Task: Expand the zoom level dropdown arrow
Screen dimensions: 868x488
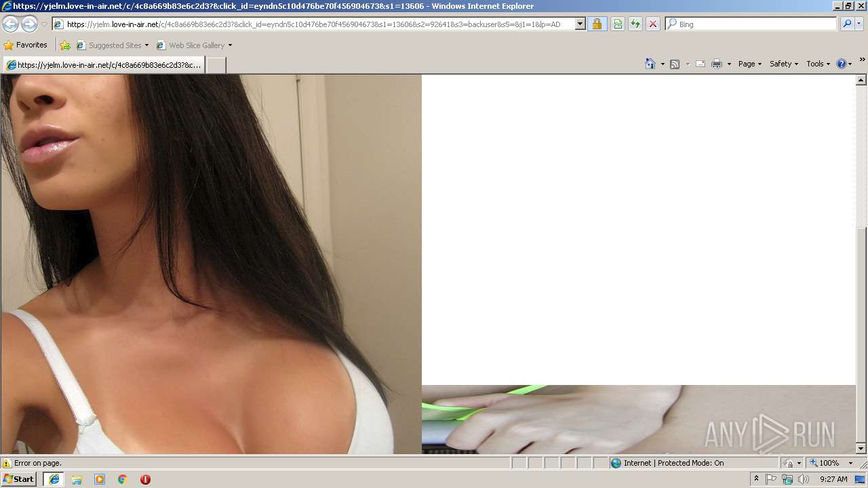Action: [850, 463]
